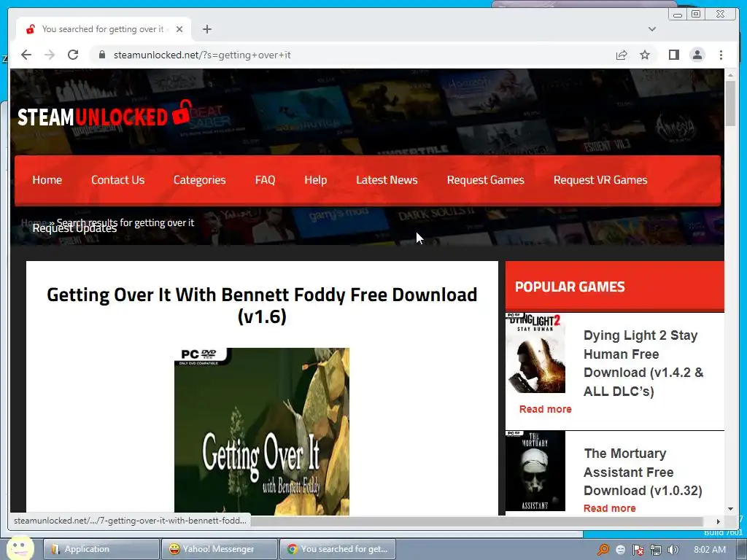Image resolution: width=747 pixels, height=560 pixels.
Task: Switch to Application taskbar button
Action: pos(101,549)
